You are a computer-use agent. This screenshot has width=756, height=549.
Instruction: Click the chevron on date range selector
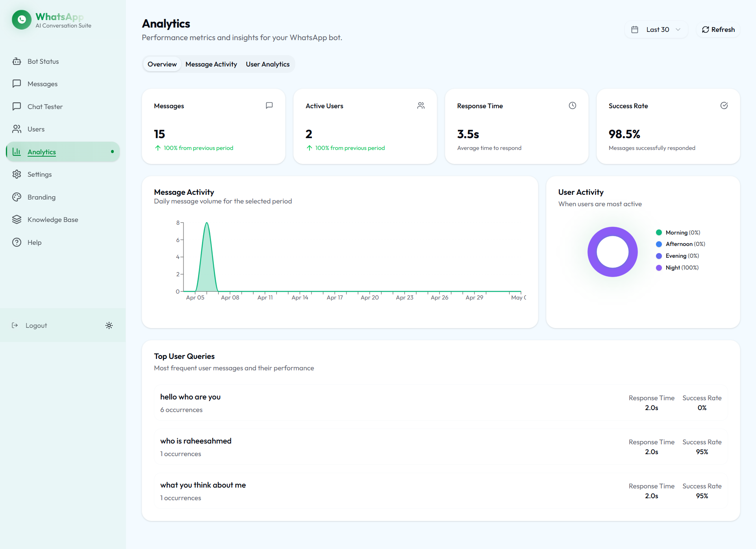(678, 30)
